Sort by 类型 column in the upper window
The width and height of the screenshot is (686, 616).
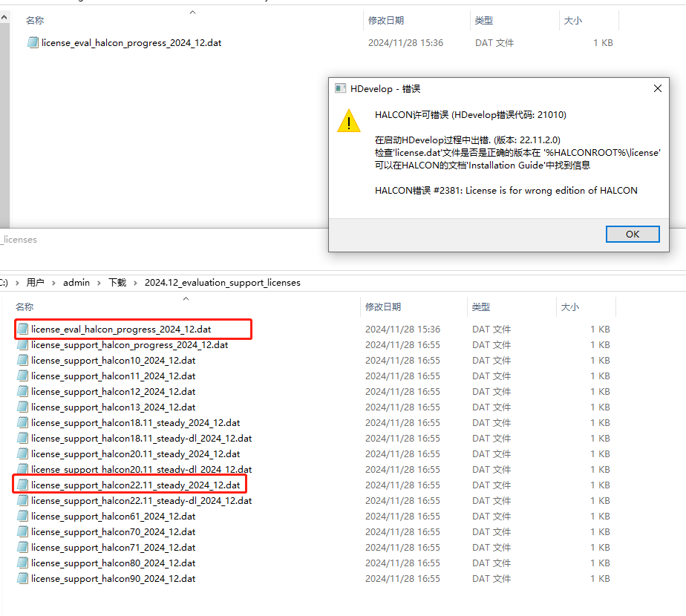click(484, 20)
